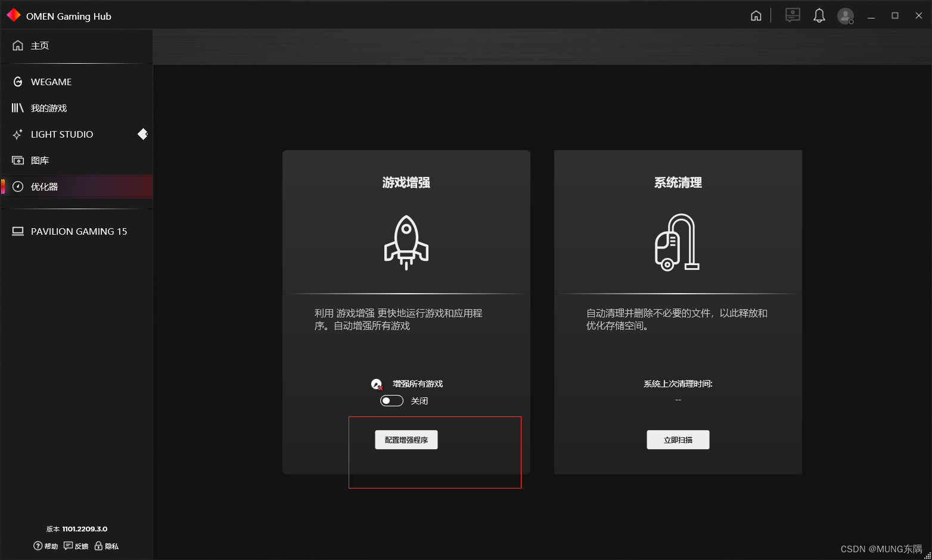The height and width of the screenshot is (560, 932).
Task: Click 关闭 status label beside toggle
Action: 420,401
